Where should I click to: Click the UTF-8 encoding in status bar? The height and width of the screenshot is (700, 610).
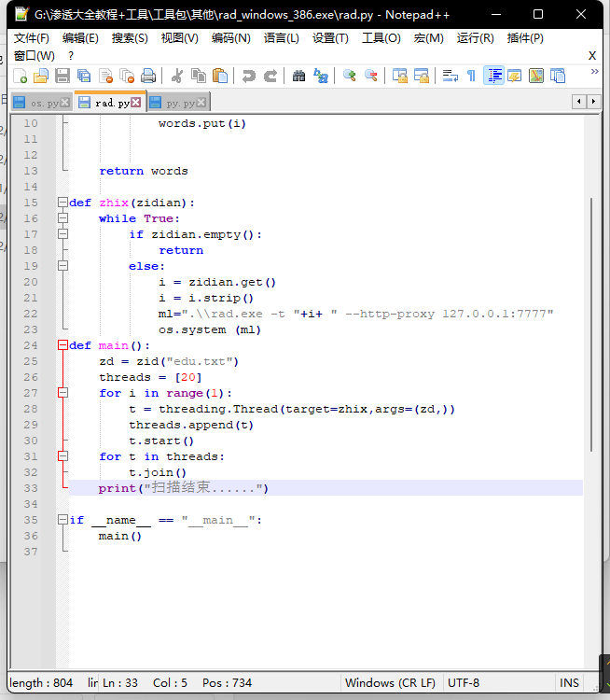click(464, 683)
